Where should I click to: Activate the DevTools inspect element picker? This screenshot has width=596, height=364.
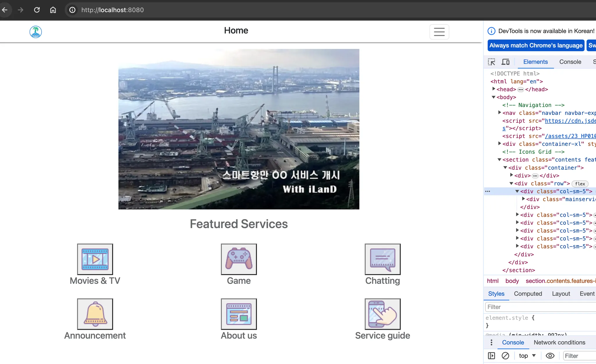point(492,62)
